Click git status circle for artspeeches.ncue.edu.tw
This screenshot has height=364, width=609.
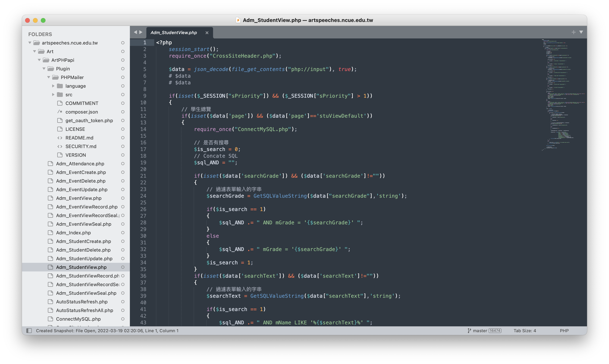[123, 43]
